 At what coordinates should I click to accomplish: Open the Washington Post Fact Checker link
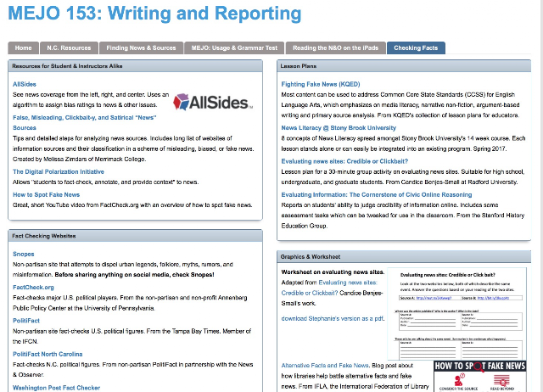pyautogui.click(x=57, y=388)
